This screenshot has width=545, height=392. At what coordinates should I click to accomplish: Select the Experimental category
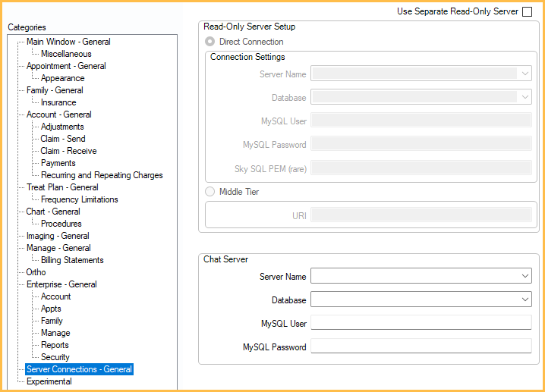[x=49, y=381]
